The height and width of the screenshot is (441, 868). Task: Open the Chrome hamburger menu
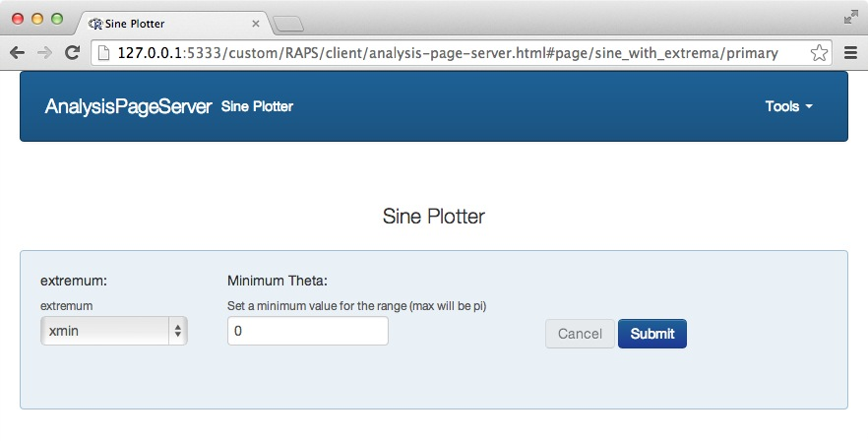[x=850, y=53]
